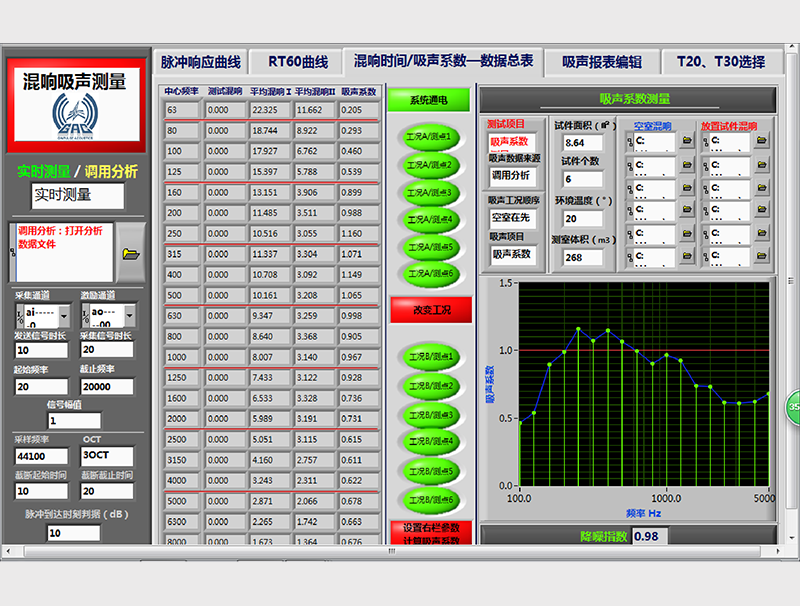The image size is (800, 606).
Task: Click the 工况A/测点6 button
Action: pos(429,274)
